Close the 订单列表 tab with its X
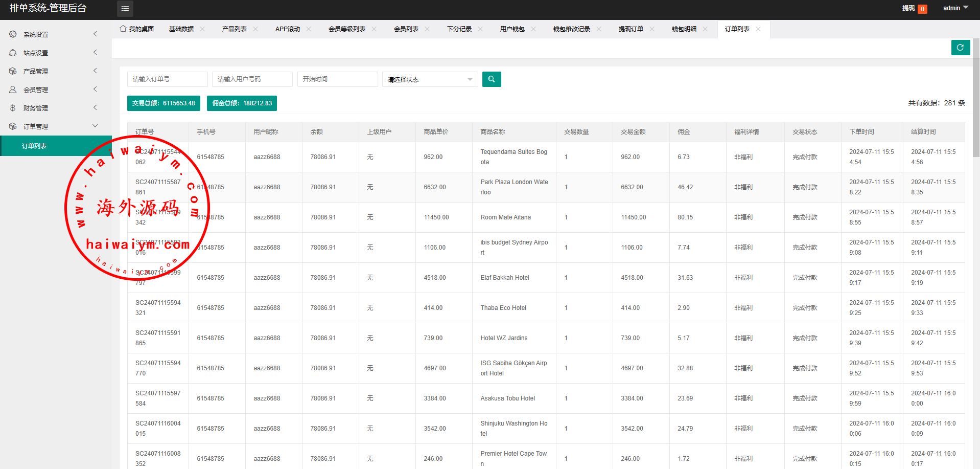 tap(758, 29)
